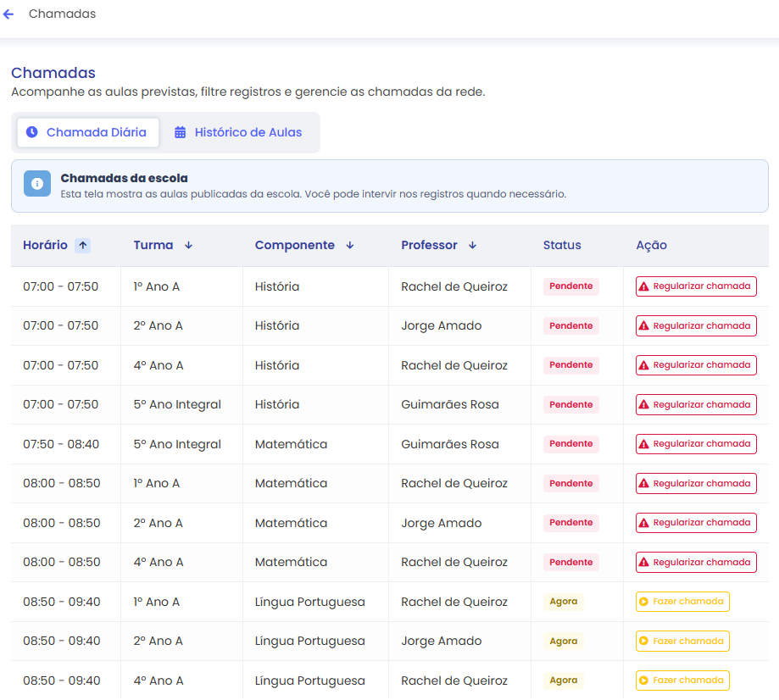Fazer chamada for 2º Ano A Língua Portuguesa
The width and height of the screenshot is (779, 700).
click(682, 641)
